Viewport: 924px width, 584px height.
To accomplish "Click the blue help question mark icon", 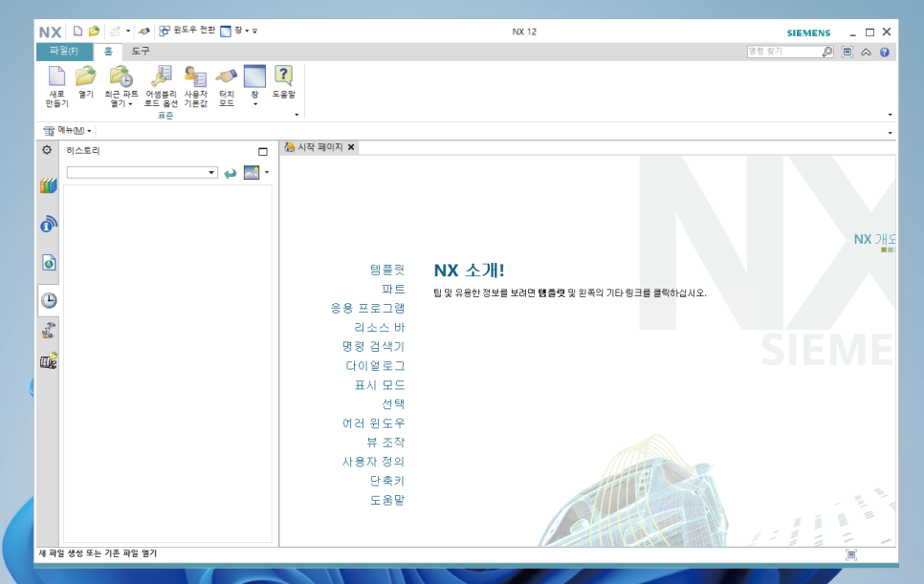I will pos(885,52).
